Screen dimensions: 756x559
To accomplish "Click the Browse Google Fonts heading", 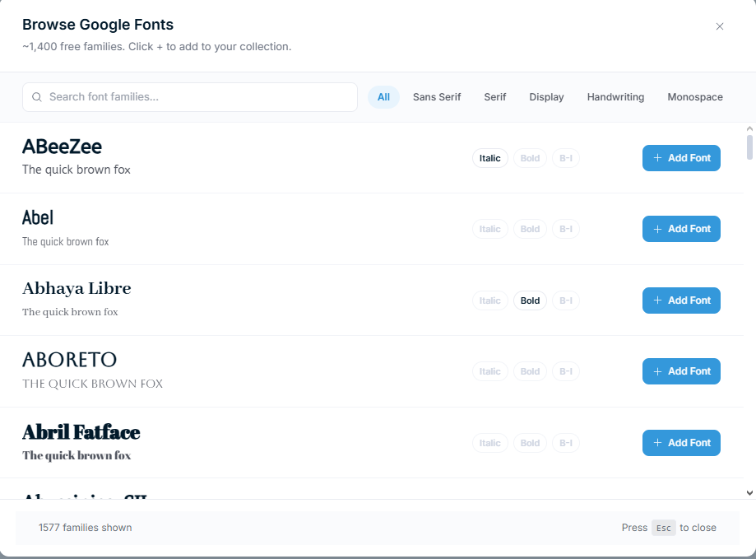I will point(98,25).
